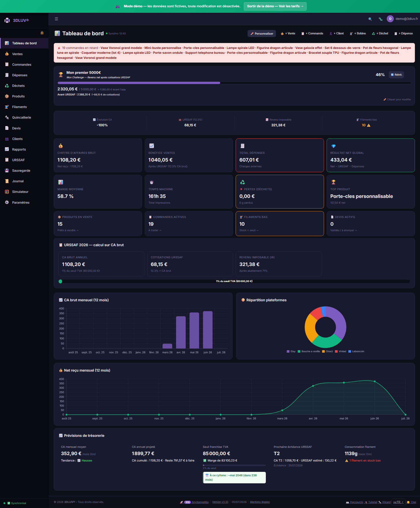The height and width of the screenshot is (508, 420).
Task: Switch to the Clair light theme
Action: click(412, 502)
